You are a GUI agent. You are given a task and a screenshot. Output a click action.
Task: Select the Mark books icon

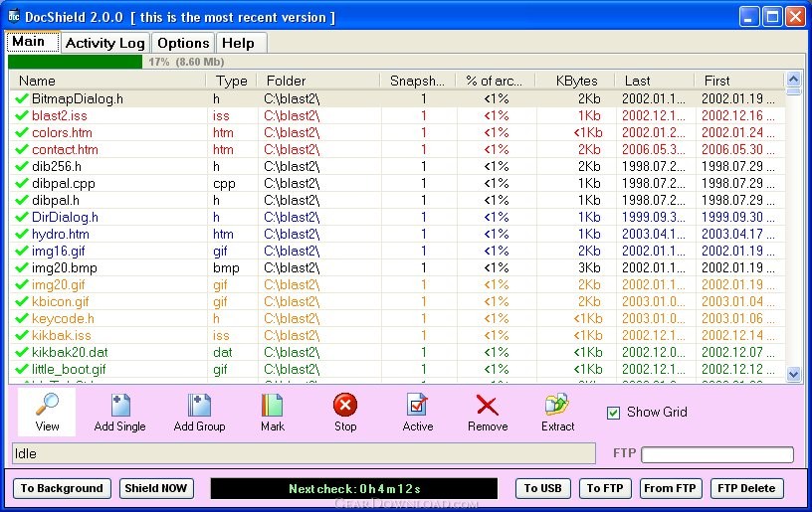273,405
